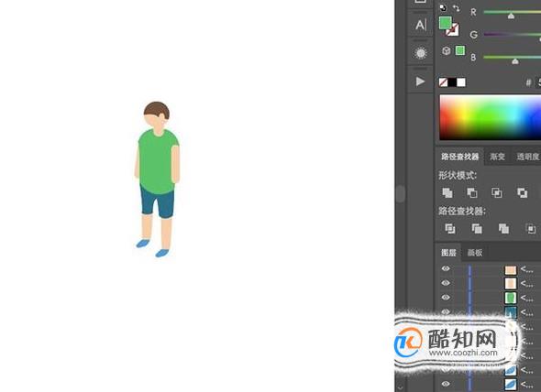
Task: Switch to the 渐变 tab
Action: [498, 157]
